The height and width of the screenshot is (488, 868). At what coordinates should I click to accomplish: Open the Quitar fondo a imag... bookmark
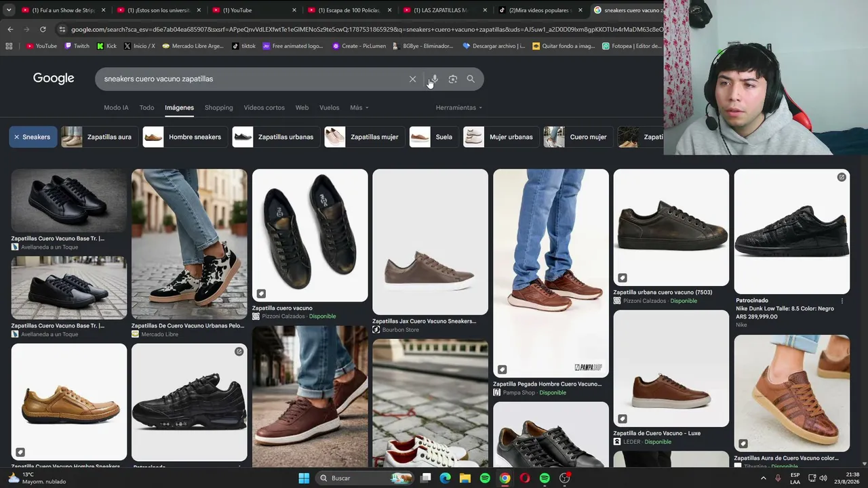564,46
